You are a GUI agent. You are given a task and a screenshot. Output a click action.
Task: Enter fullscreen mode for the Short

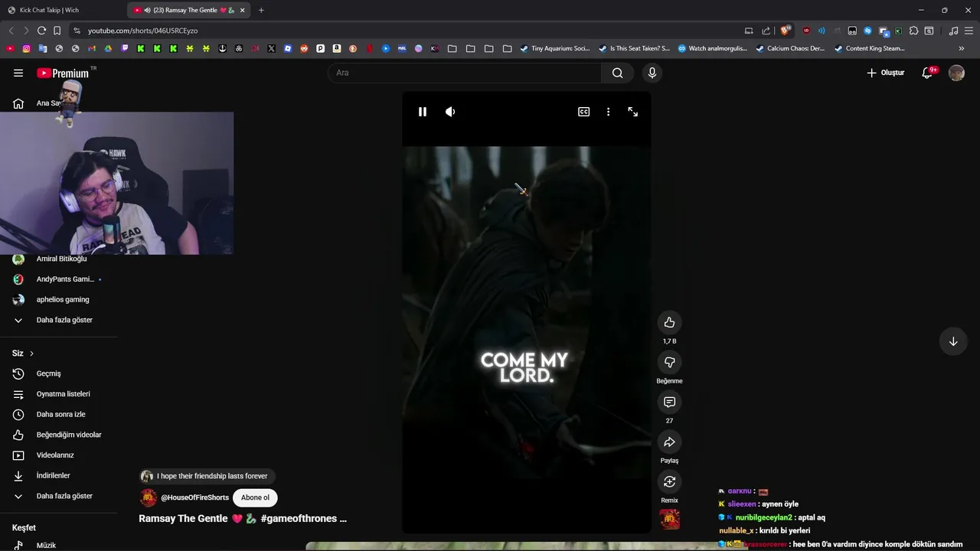633,112
